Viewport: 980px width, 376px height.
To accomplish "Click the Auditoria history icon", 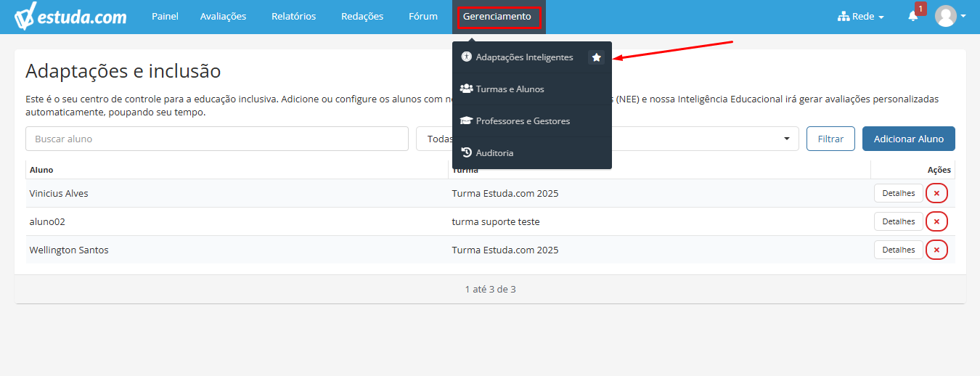I will point(467,152).
